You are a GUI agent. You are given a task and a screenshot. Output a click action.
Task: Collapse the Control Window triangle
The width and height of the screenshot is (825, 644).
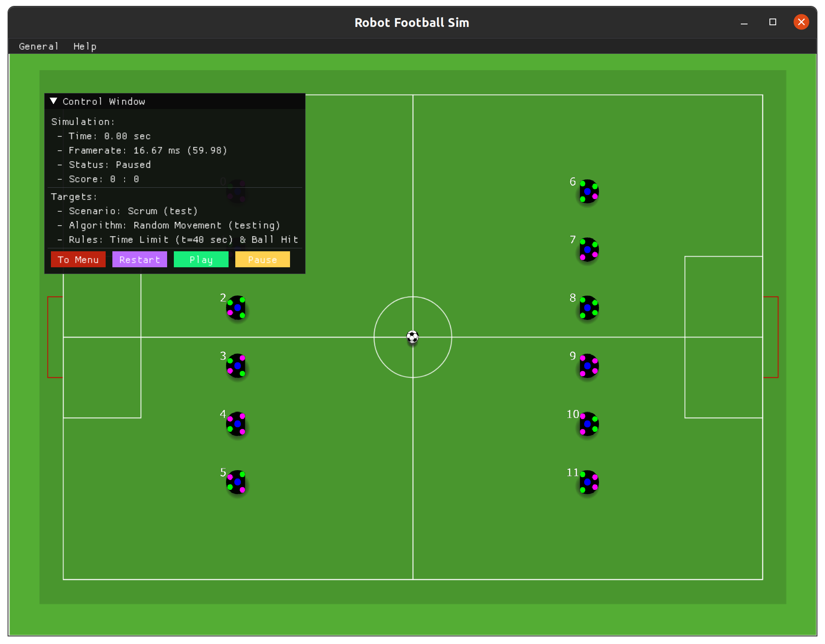click(53, 101)
